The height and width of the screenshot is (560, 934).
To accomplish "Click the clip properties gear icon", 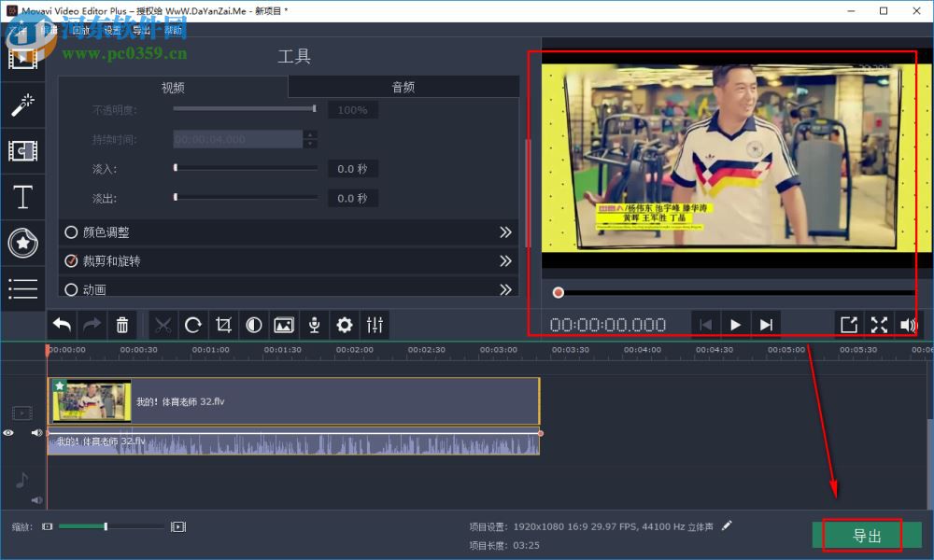I will click(344, 324).
